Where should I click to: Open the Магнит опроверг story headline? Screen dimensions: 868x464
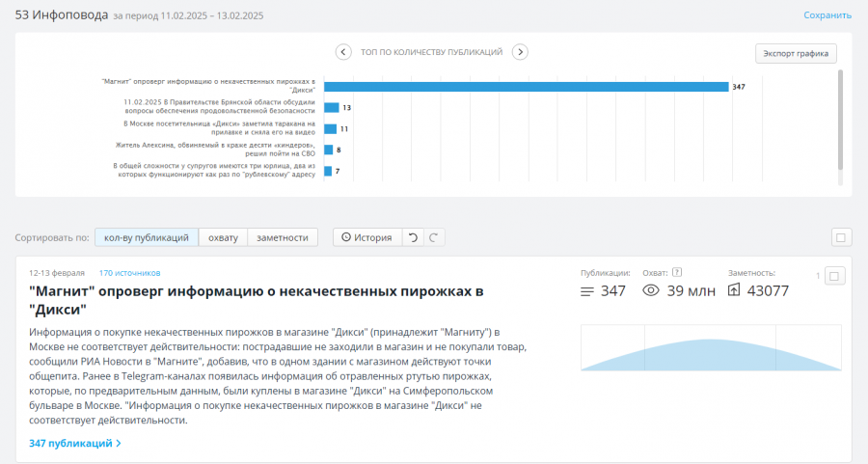pyautogui.click(x=257, y=300)
